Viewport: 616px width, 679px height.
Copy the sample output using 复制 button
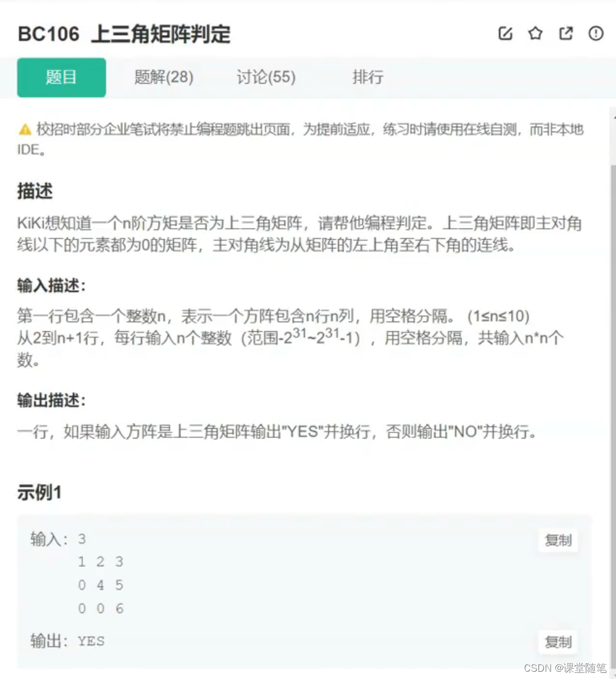pos(558,642)
